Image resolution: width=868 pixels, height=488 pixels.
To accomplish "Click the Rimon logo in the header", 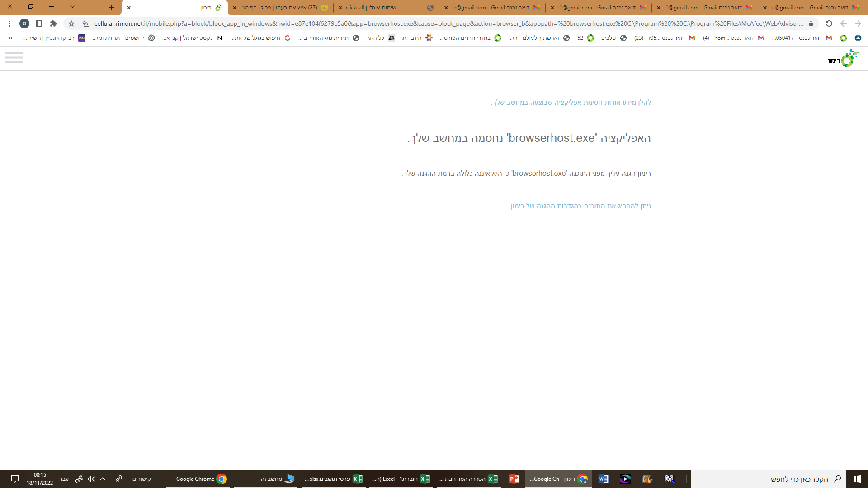I will 843,59.
